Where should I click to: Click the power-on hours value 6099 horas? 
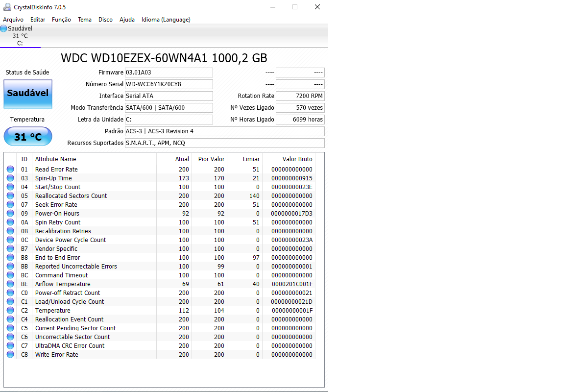tap(300, 120)
